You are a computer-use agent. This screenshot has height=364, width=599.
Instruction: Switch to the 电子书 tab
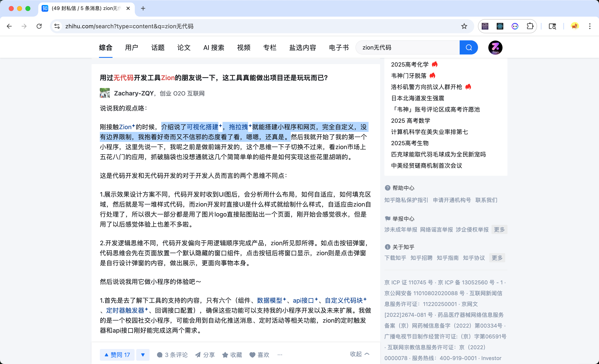[x=339, y=47]
